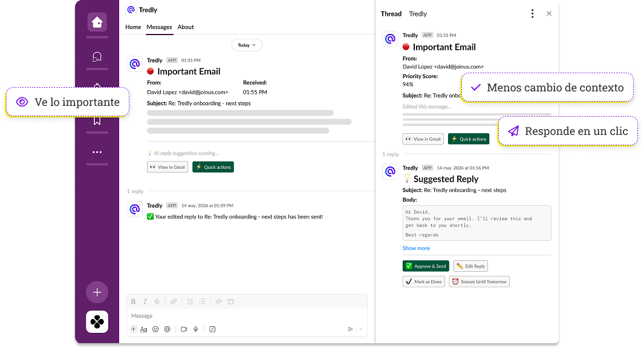Image resolution: width=644 pixels, height=348 pixels.
Task: Click the mention @ icon in composer
Action: (x=168, y=329)
